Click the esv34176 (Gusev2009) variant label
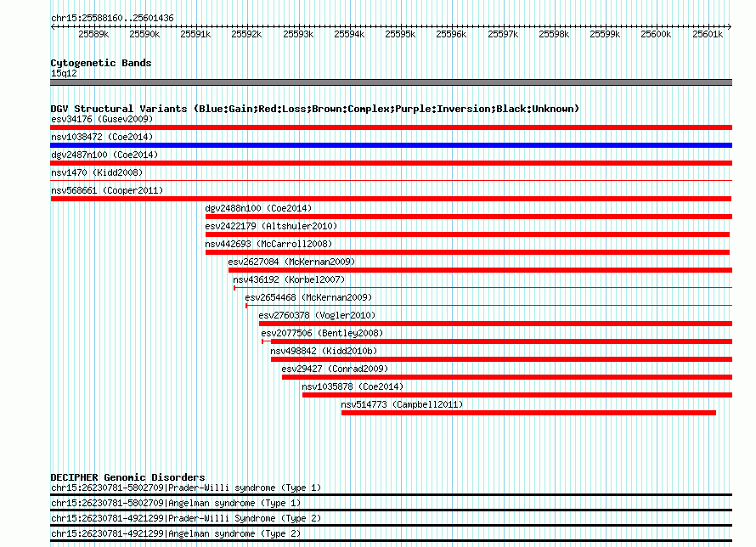Screen dimensions: 756x547 point(102,119)
